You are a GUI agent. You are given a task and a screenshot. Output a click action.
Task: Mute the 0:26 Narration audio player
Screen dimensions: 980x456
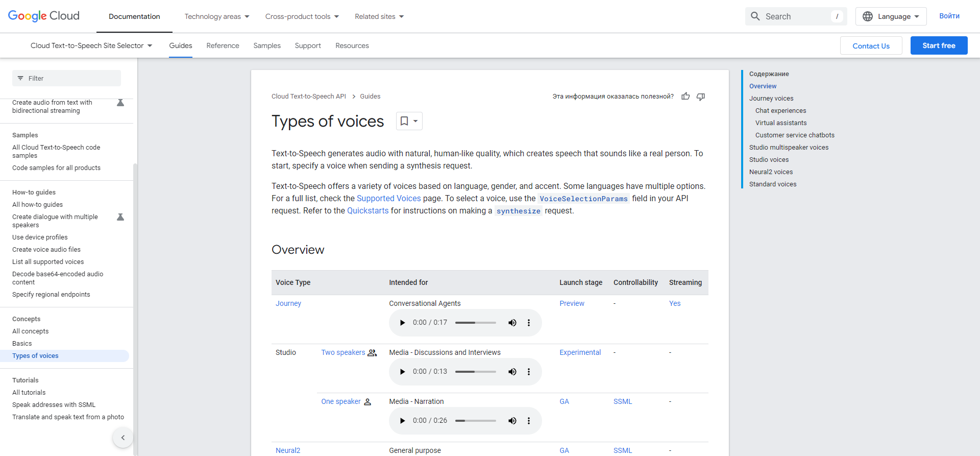point(512,421)
